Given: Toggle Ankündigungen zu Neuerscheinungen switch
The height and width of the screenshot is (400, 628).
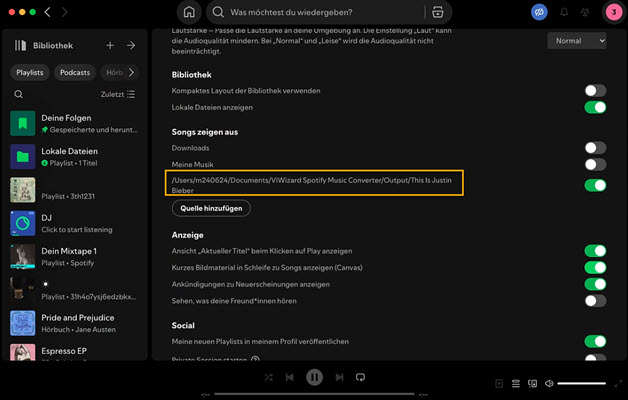Looking at the screenshot, I should [x=595, y=284].
